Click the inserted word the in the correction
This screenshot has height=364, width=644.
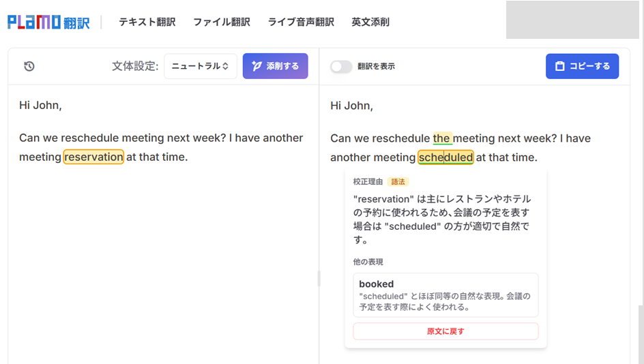[442, 138]
